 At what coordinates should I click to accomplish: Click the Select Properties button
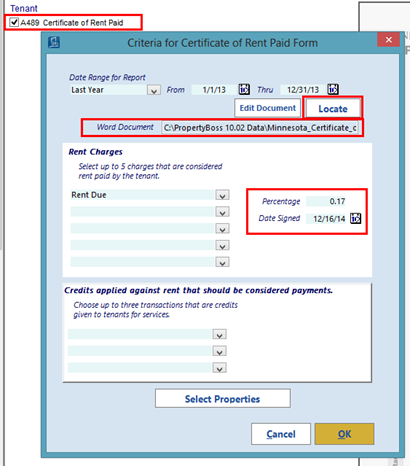pyautogui.click(x=223, y=399)
